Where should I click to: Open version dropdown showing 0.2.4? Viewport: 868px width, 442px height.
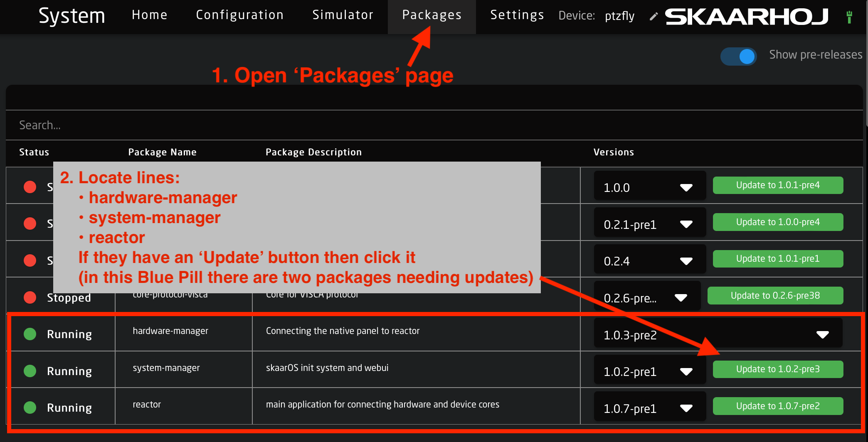tap(650, 259)
